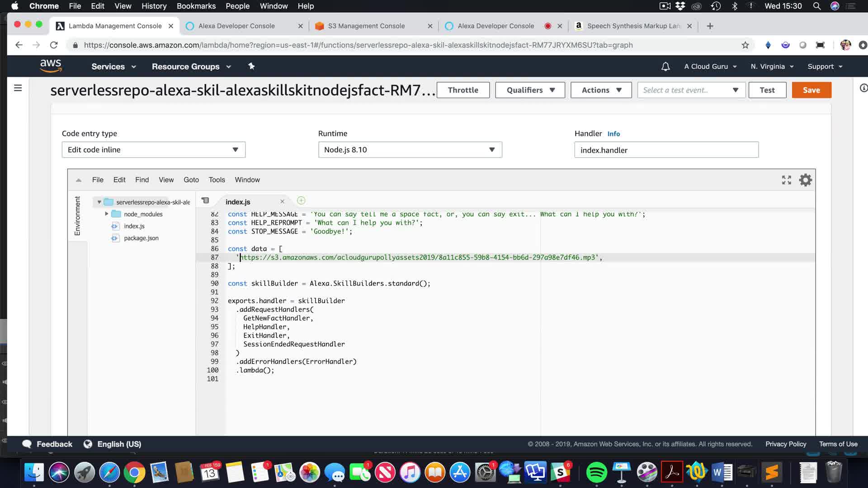Open the Code entry type dropdown
Screen dimensions: 868x488
point(153,150)
